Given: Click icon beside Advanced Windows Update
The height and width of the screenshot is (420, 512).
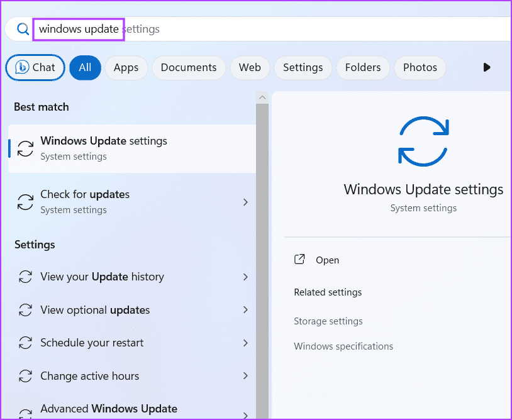Looking at the screenshot, I should [x=25, y=414].
